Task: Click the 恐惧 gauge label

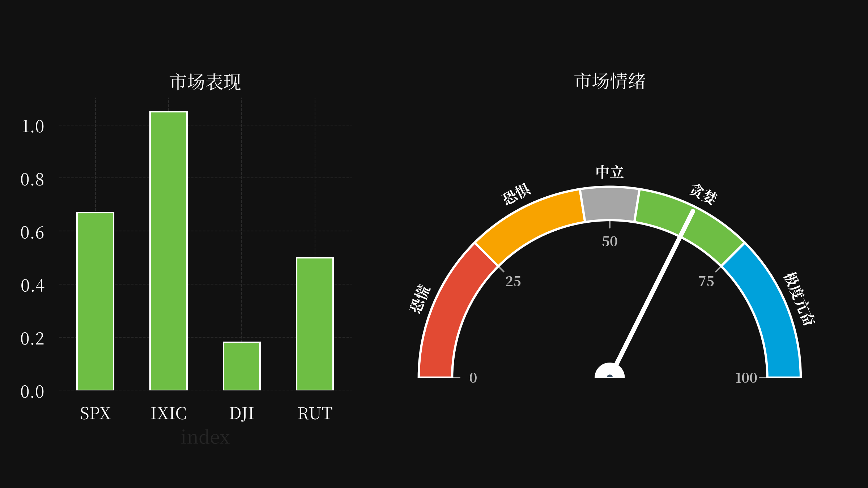Action: [x=516, y=194]
